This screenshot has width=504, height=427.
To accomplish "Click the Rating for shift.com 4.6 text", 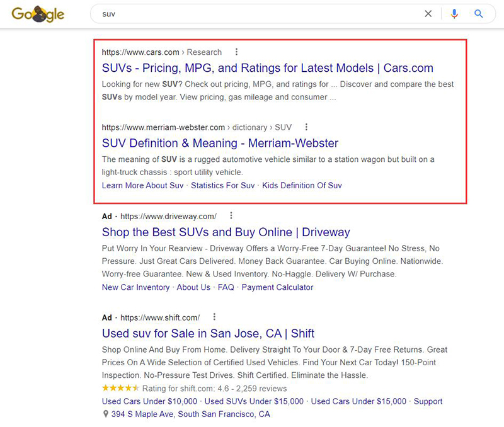I will click(214, 389).
